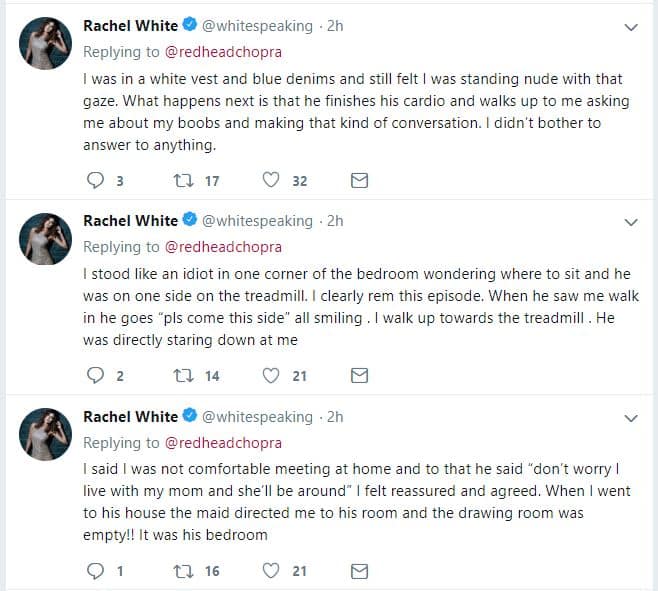Open the first tweet's more options chevron
The image size is (658, 591).
point(630,27)
